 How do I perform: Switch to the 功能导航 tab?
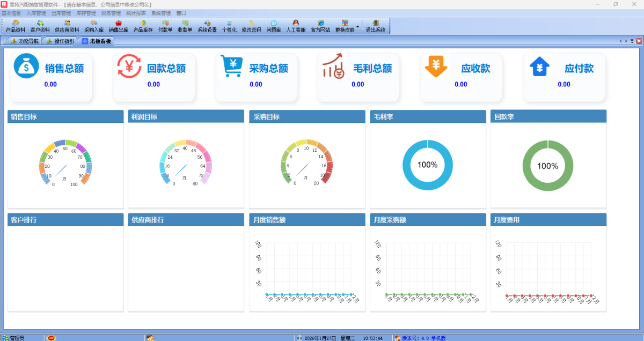25,41
